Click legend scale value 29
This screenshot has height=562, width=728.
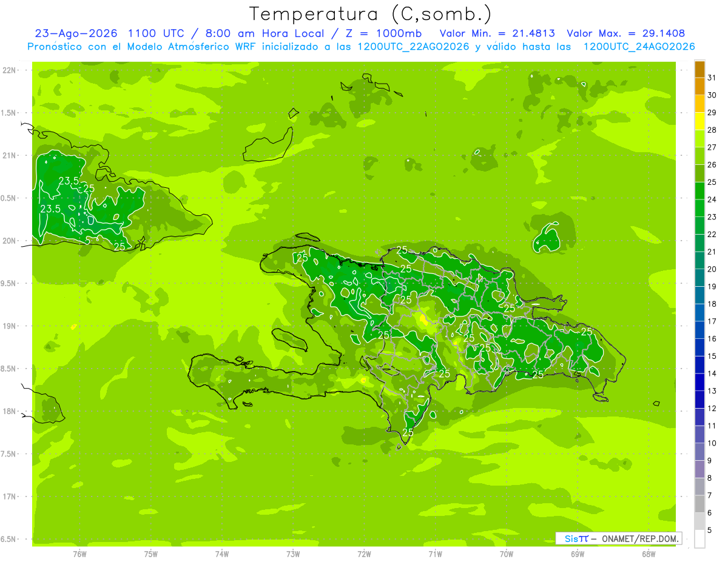tap(712, 113)
